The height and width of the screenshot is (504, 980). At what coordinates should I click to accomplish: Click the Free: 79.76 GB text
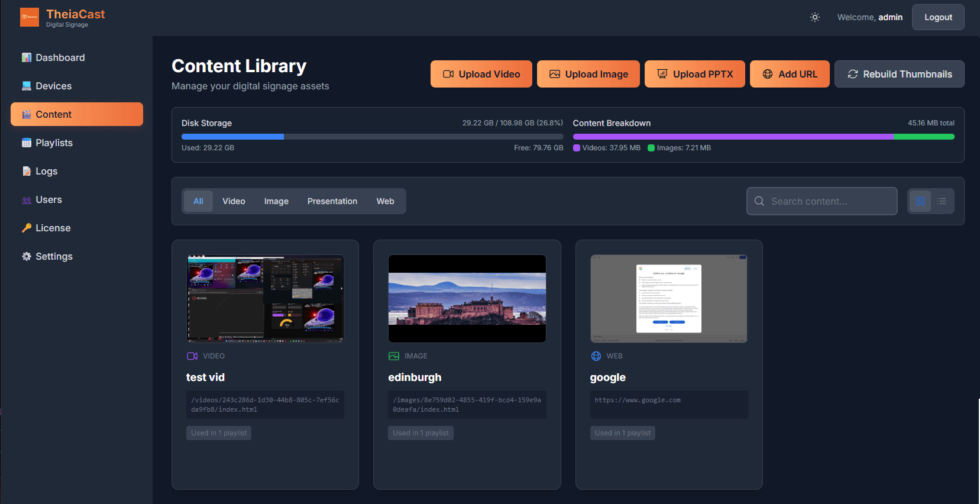[538, 148]
